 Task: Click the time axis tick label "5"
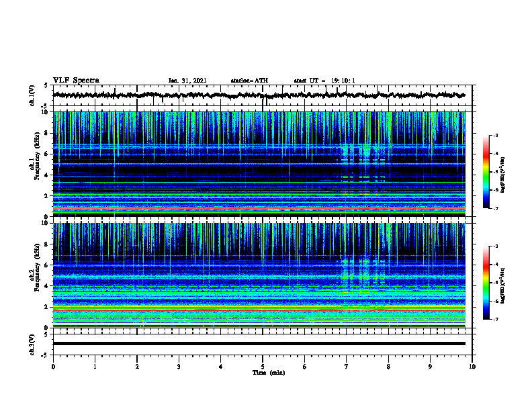pos(263,367)
